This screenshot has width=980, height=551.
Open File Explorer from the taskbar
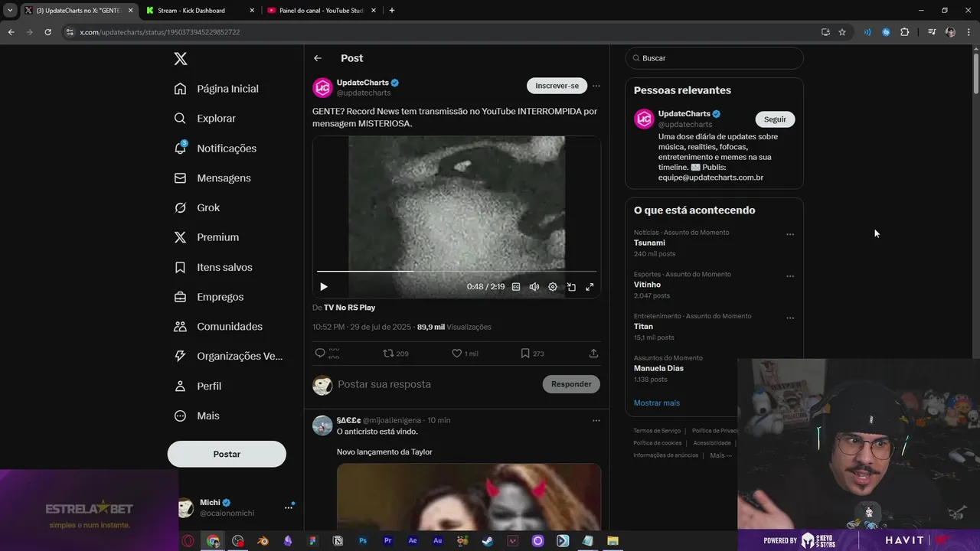click(x=612, y=540)
